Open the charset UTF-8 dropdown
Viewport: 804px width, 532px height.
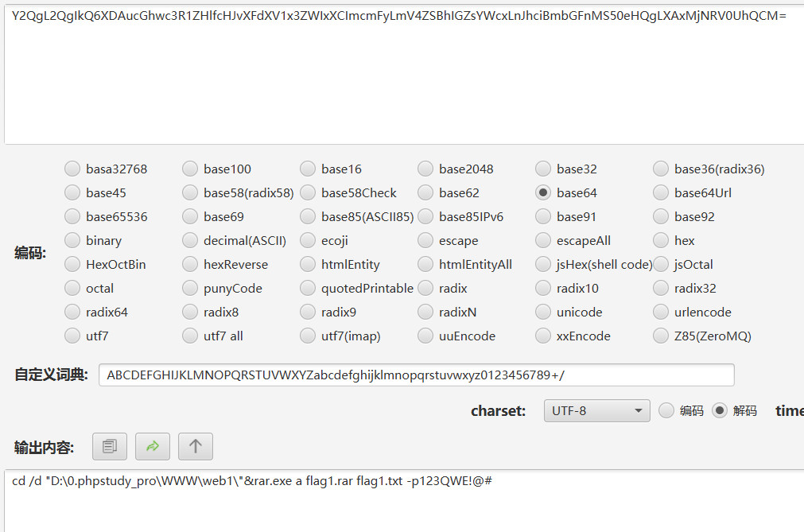point(597,410)
